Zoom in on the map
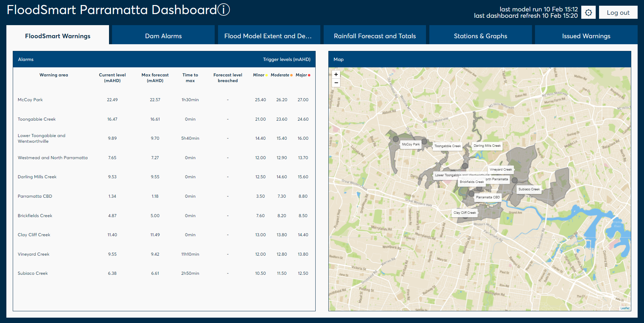This screenshot has height=323, width=644. point(336,74)
